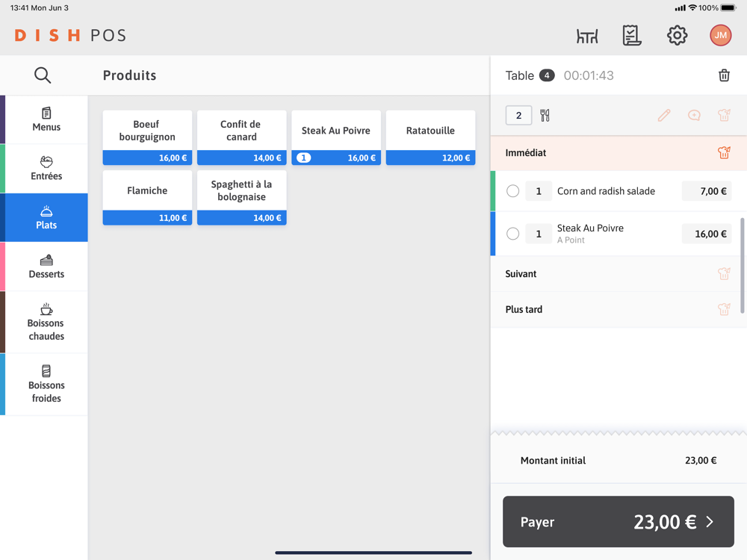747x560 pixels.
Task: Click the JM user avatar
Action: (720, 35)
